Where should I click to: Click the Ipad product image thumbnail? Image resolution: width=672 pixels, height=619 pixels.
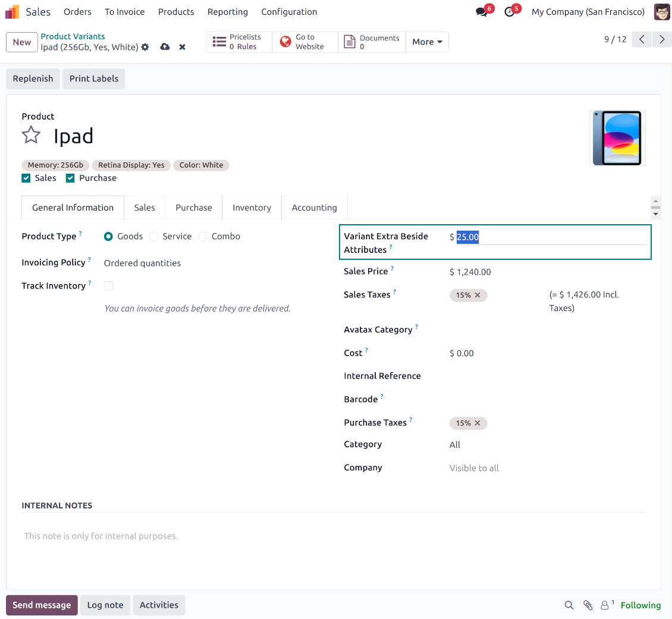[x=617, y=138]
